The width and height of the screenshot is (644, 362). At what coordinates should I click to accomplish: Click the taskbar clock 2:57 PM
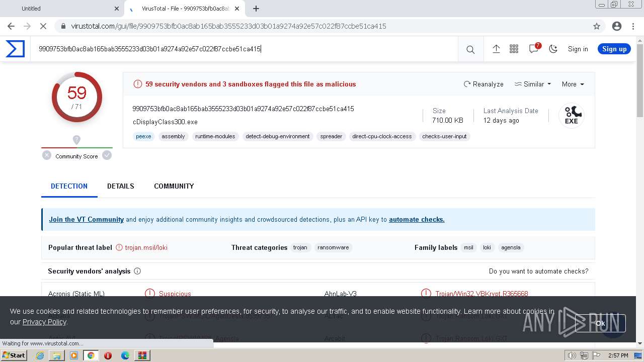[x=618, y=355]
